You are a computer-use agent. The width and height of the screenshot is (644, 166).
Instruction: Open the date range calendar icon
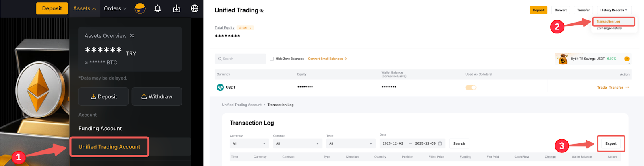[440, 143]
